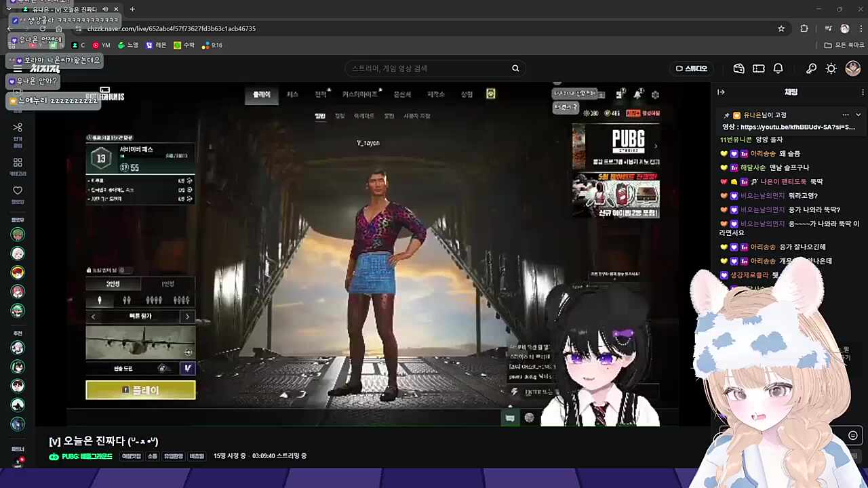This screenshot has width=868, height=488.
Task: Close the 유나온 browser tab
Action: [117, 9]
